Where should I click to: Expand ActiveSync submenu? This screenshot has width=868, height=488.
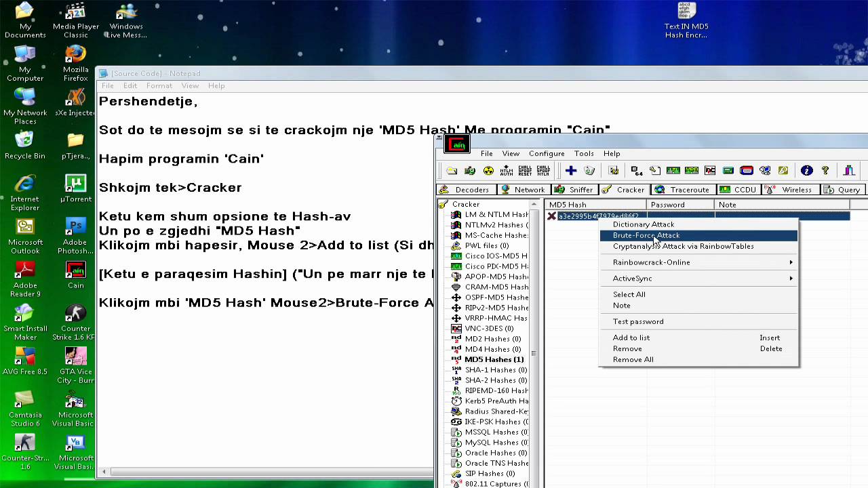pos(698,279)
